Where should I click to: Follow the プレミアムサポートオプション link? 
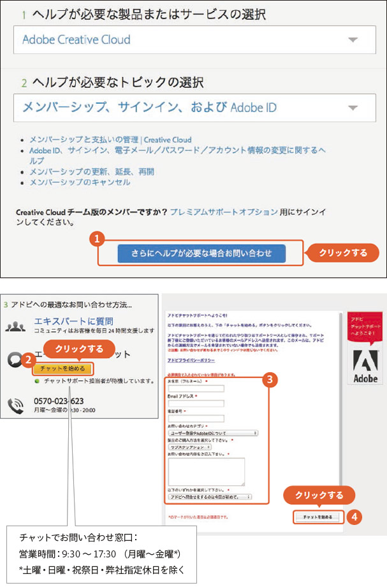pos(224,212)
